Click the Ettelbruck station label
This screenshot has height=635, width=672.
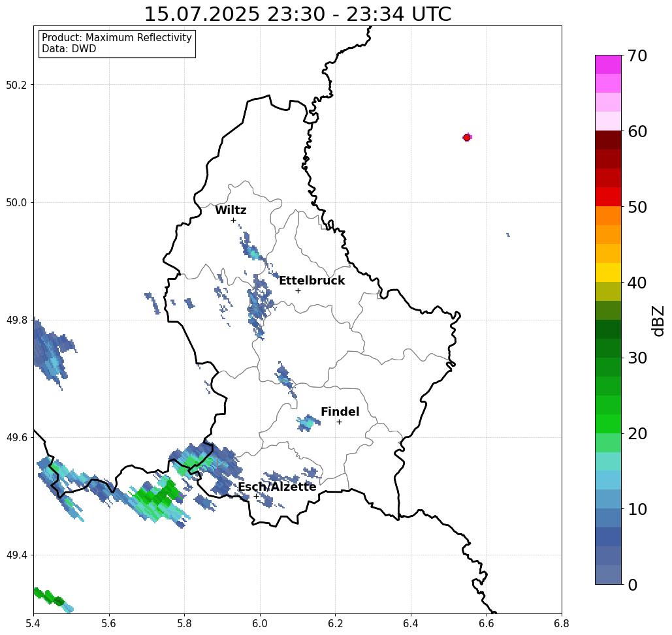click(x=312, y=281)
